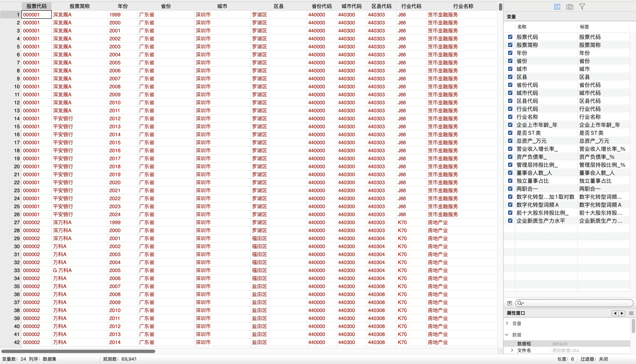Click the 年份 column header
The height and width of the screenshot is (364, 636).
coord(122,6)
